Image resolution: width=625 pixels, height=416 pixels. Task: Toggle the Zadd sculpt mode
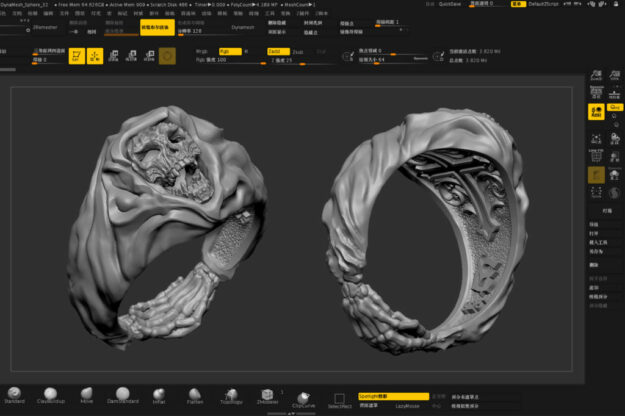tap(279, 50)
